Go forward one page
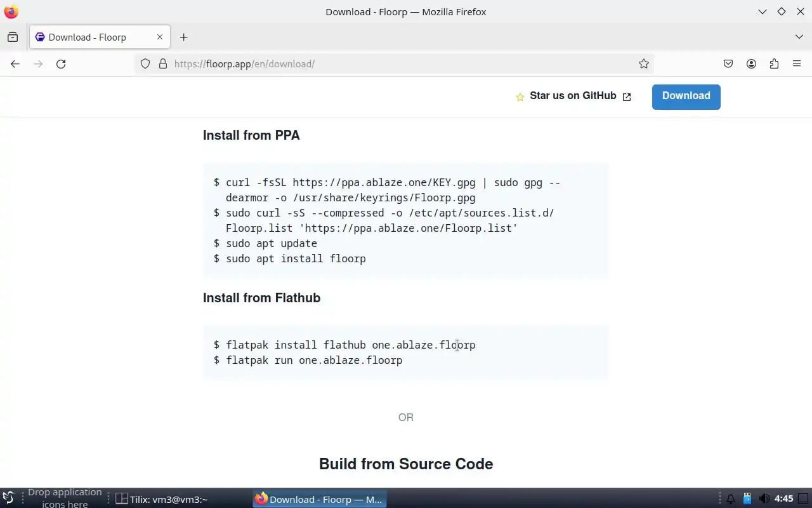Image resolution: width=812 pixels, height=508 pixels. (38, 63)
